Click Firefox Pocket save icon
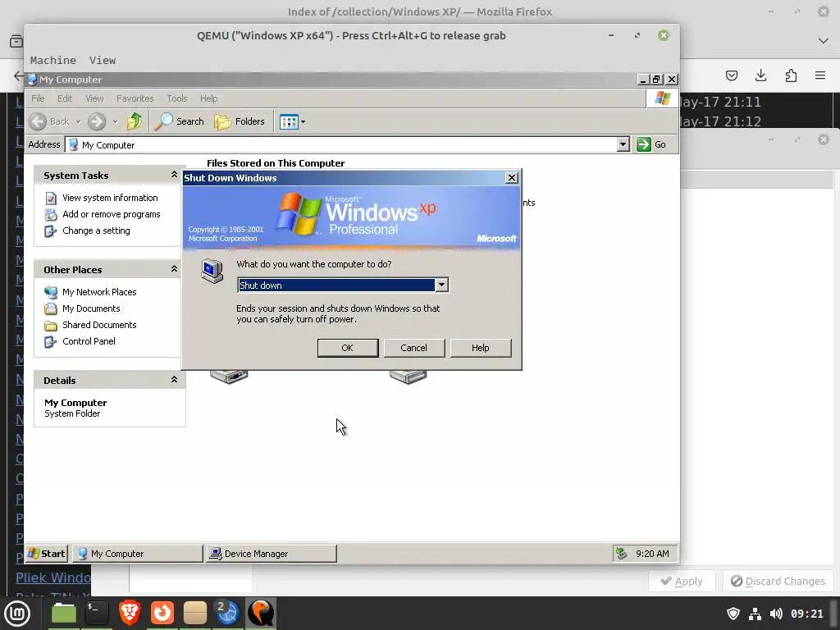The image size is (840, 630). 731,75
